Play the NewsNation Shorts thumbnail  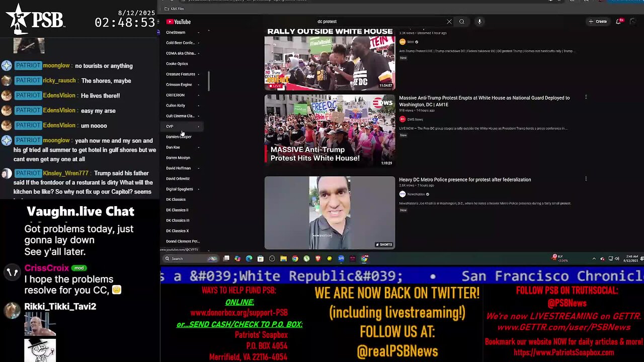[x=330, y=213]
